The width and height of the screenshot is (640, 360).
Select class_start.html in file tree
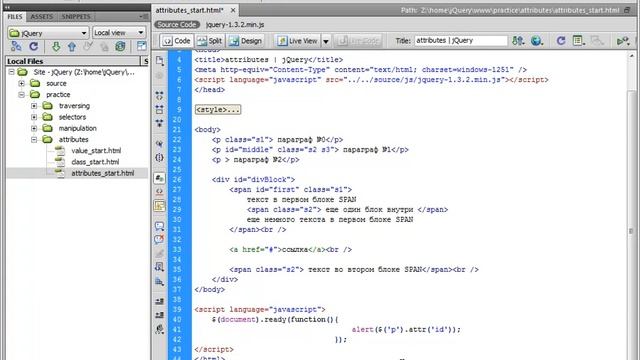click(95, 162)
